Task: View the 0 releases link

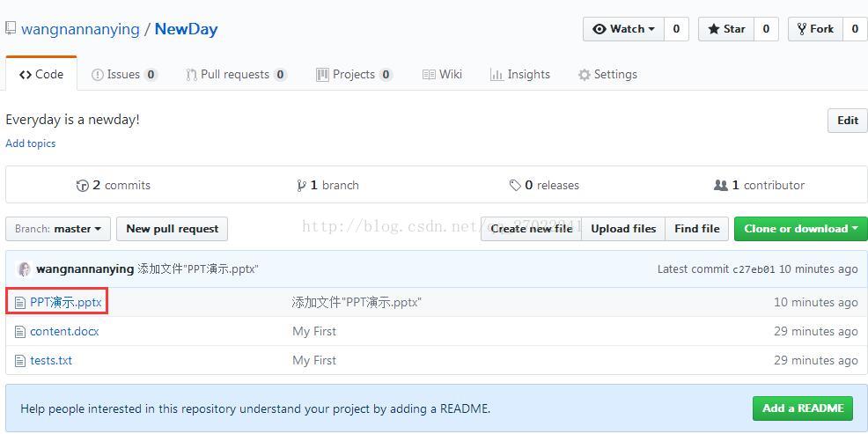Action: pyautogui.click(x=544, y=186)
